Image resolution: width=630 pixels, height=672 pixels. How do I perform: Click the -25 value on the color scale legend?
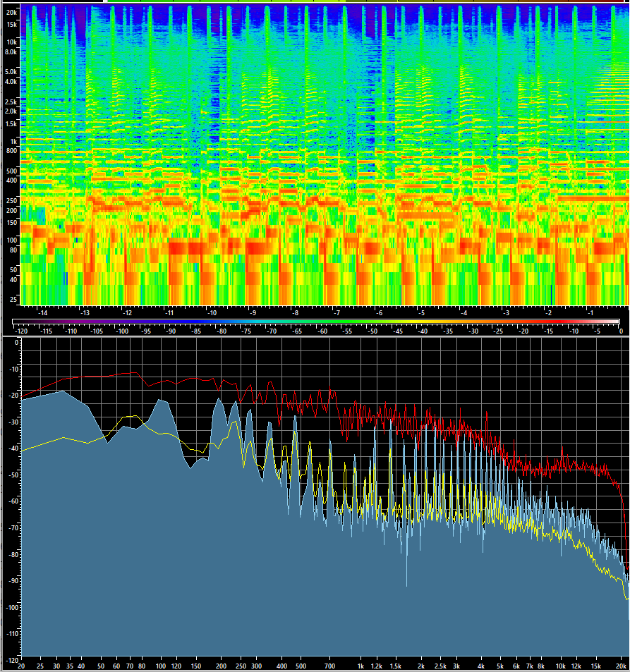click(498, 331)
